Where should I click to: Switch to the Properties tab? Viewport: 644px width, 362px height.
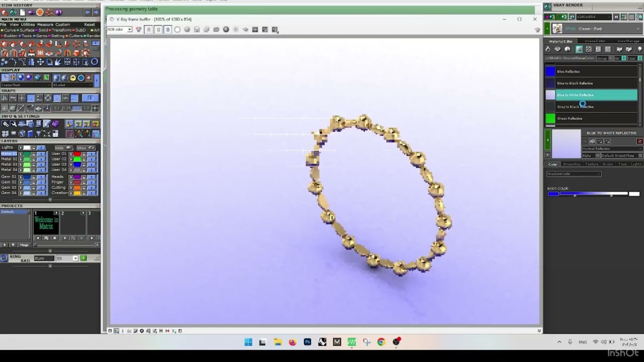click(x=572, y=164)
